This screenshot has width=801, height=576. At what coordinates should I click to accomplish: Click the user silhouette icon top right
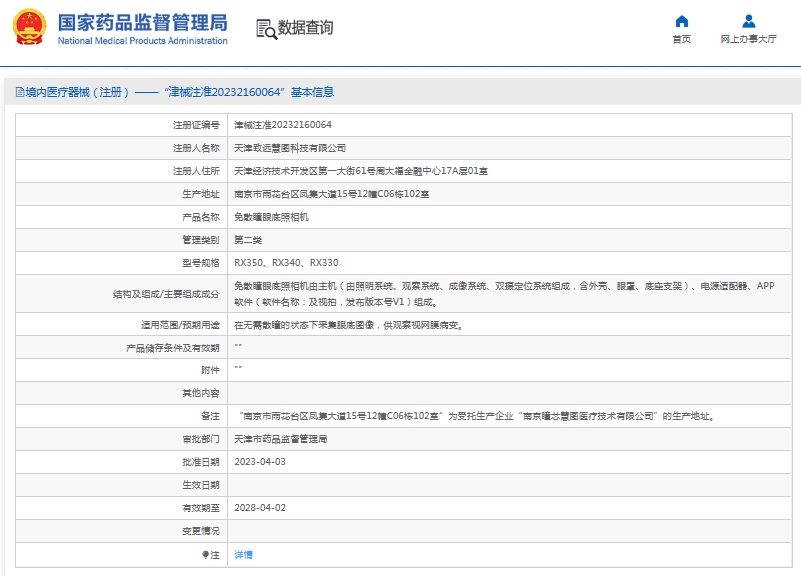[x=748, y=22]
